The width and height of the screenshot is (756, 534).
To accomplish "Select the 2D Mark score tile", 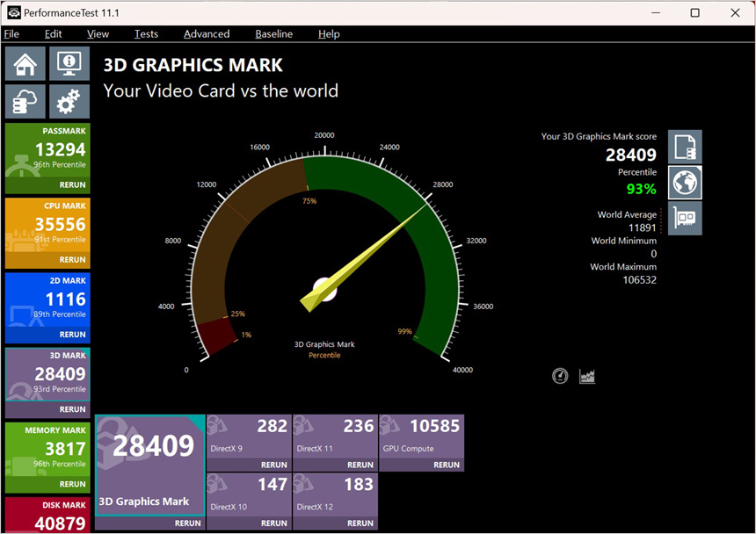I will tap(47, 300).
